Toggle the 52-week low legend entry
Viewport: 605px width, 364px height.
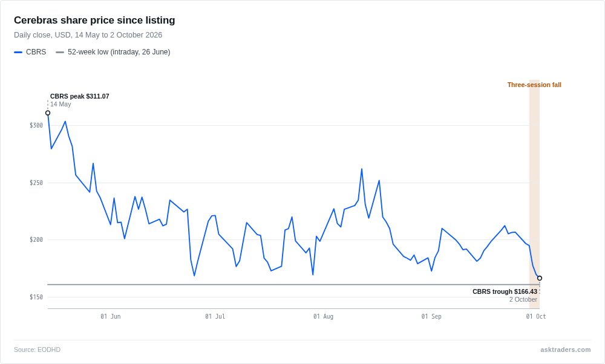(x=113, y=52)
